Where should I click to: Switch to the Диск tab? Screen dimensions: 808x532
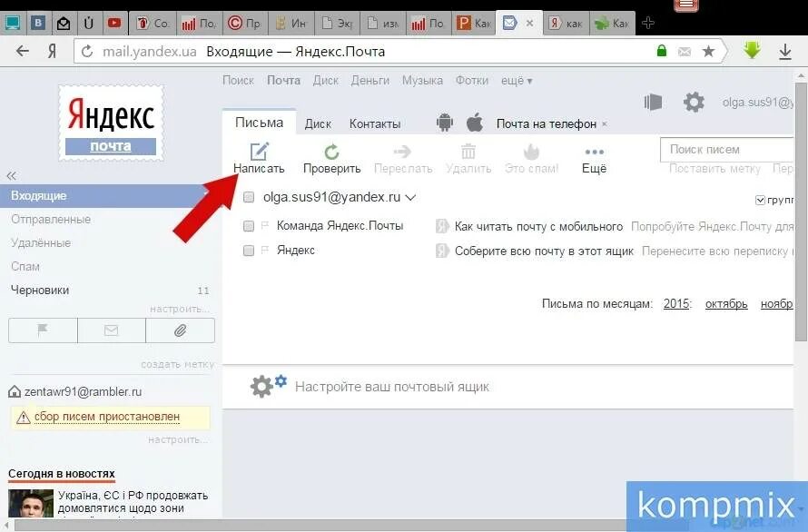(318, 123)
